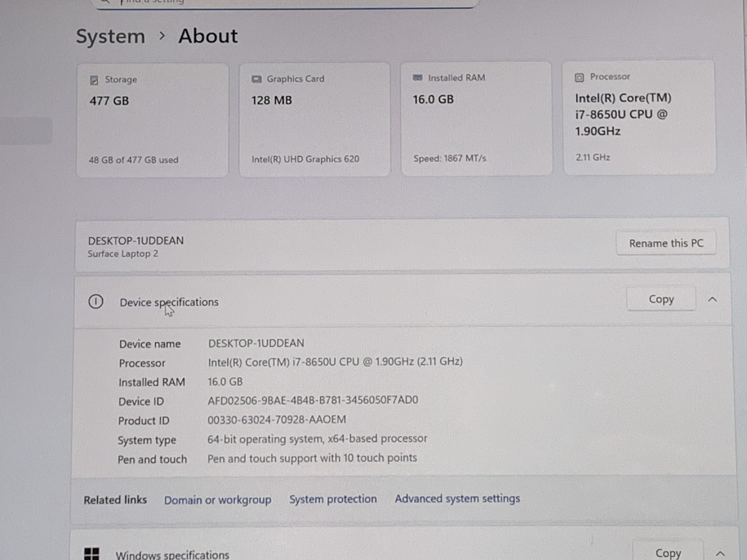Click the Processor card icon
Image resolution: width=747 pixels, height=560 pixels.
[579, 77]
